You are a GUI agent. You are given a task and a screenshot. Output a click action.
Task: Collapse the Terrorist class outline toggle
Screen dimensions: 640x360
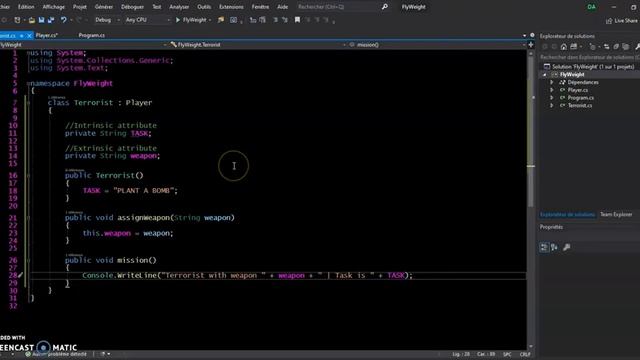point(28,103)
